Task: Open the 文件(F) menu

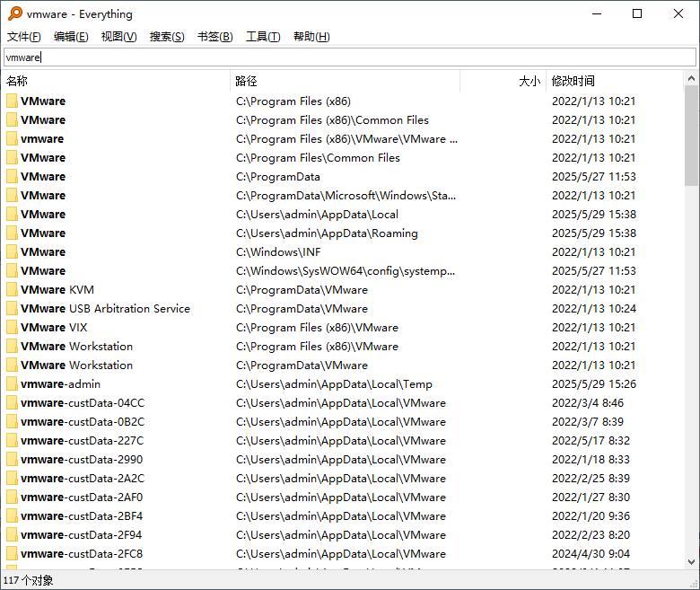Action: point(24,37)
